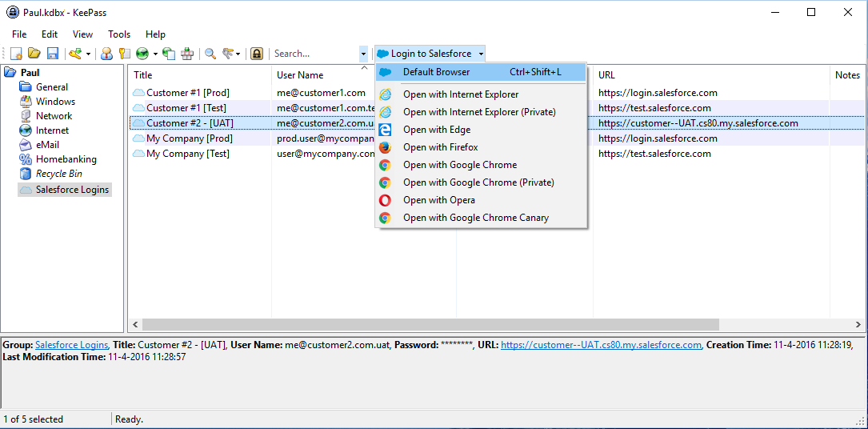Click the cloud icon beside Customer #1 [Prod]
This screenshot has width=868, height=429.
pos(138,93)
